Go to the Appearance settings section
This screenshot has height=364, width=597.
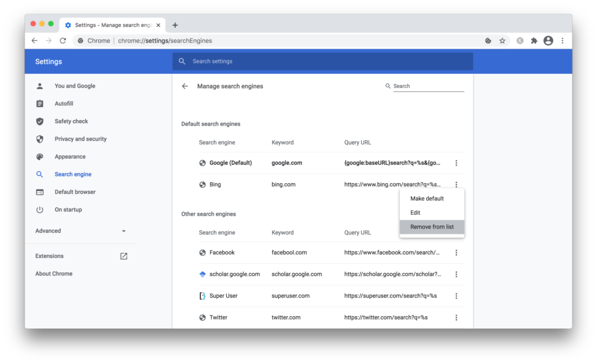(70, 157)
